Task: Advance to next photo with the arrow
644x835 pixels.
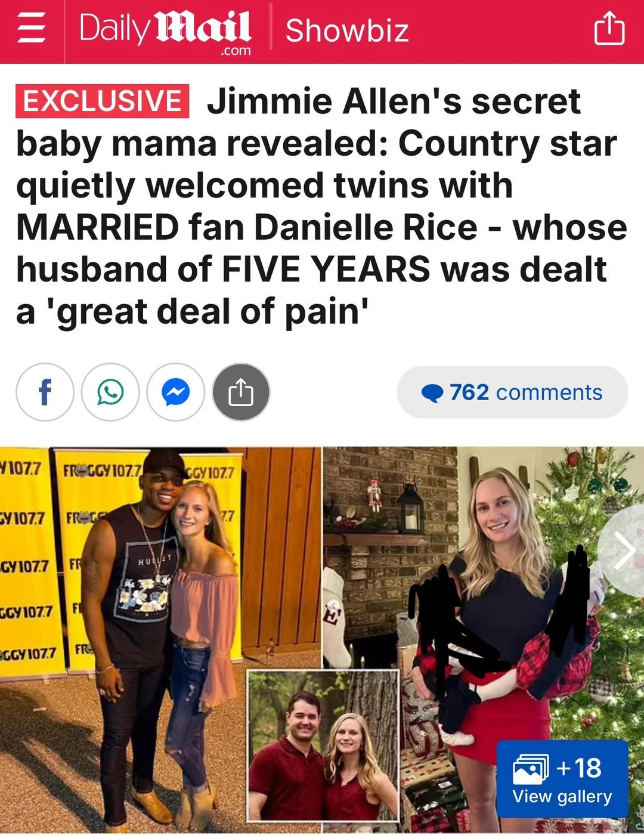Action: 624,551
